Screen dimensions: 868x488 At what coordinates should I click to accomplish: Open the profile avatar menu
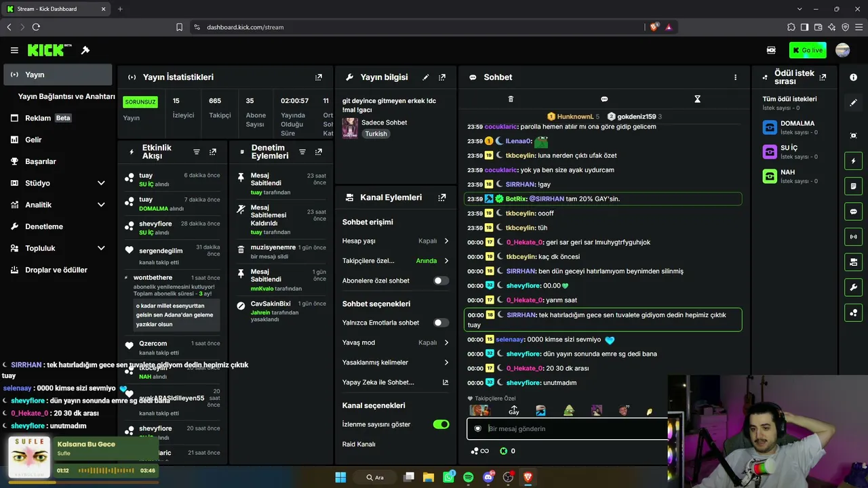pyautogui.click(x=843, y=50)
